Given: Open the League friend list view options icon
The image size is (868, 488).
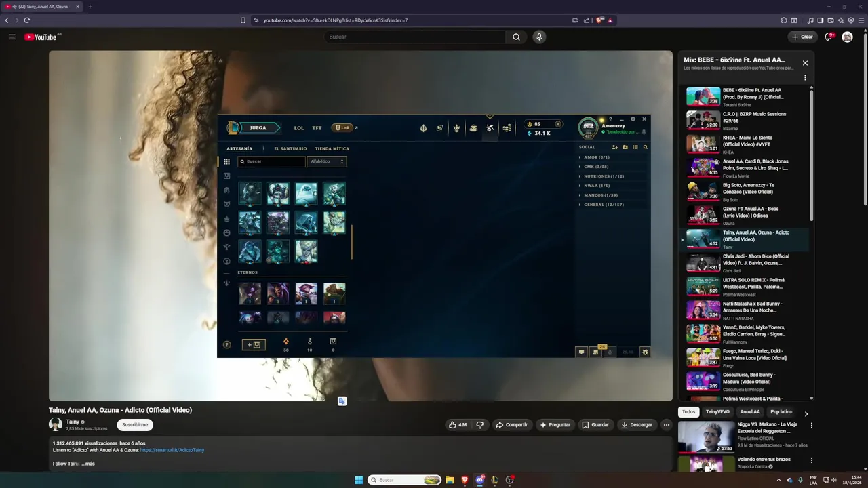Looking at the screenshot, I should tap(635, 147).
